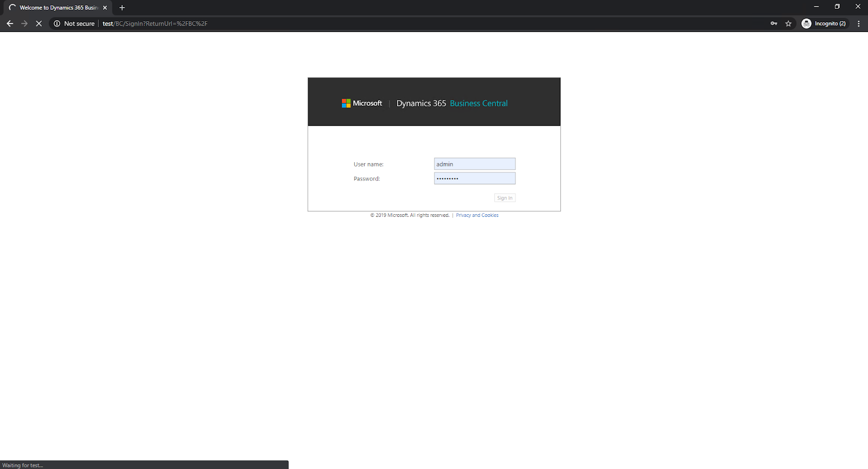
Task: Click the browser forward arrow
Action: click(24, 23)
